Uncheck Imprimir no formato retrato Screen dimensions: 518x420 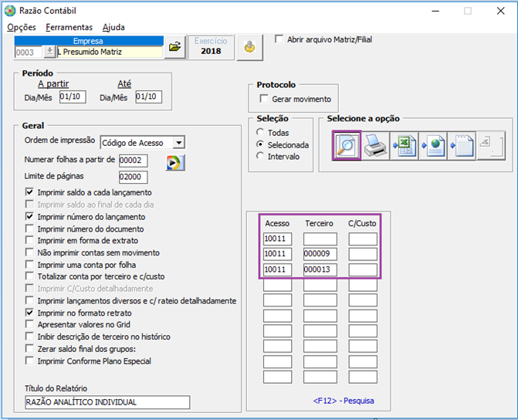point(29,313)
